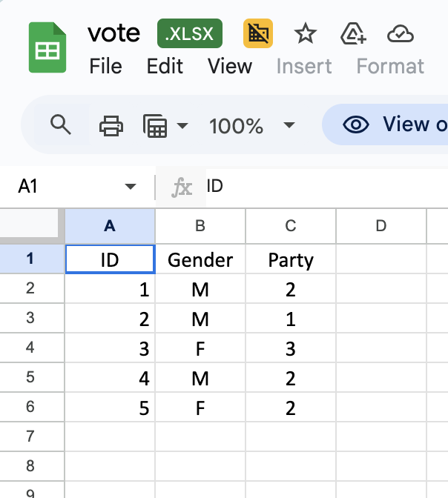The width and height of the screenshot is (448, 498).
Task: Click the search magnifier icon
Action: (60, 125)
